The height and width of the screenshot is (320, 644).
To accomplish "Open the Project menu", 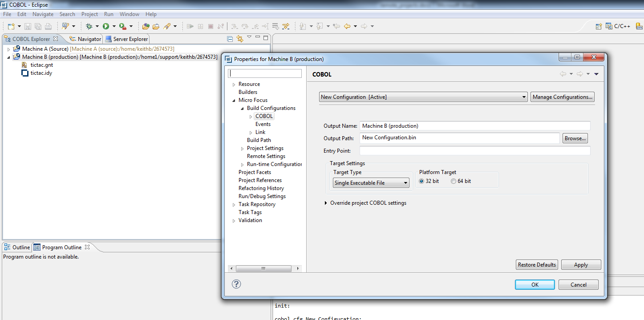I will pyautogui.click(x=89, y=14).
